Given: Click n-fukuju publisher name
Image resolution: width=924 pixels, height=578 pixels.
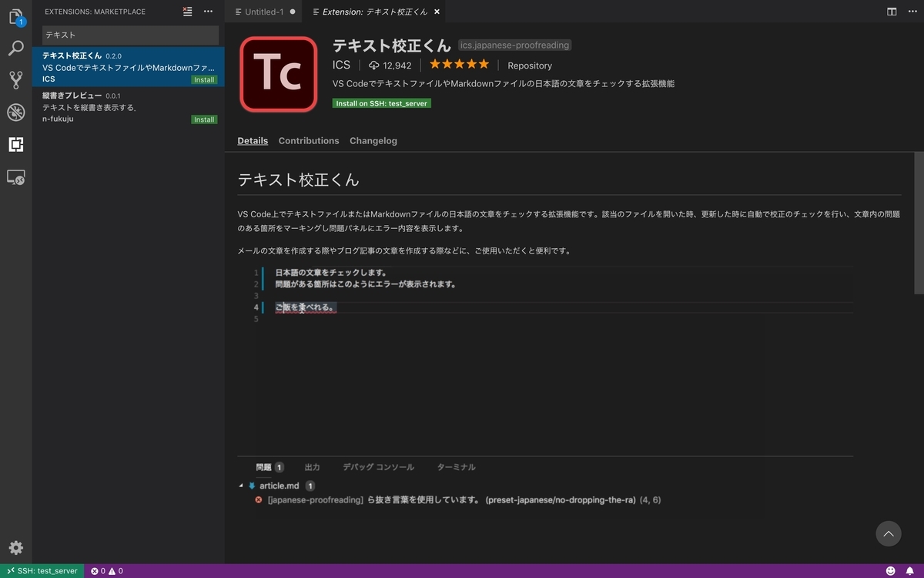Looking at the screenshot, I should pos(58,119).
